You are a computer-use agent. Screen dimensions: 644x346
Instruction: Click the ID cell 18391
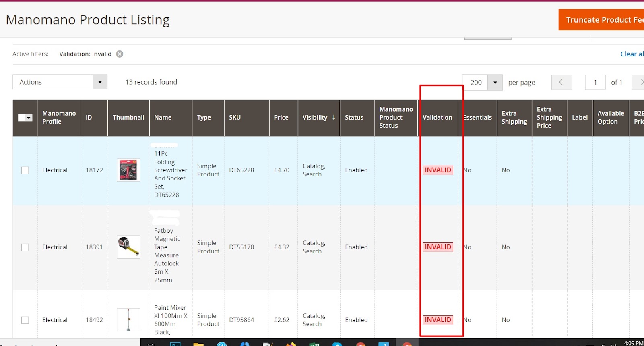point(94,247)
